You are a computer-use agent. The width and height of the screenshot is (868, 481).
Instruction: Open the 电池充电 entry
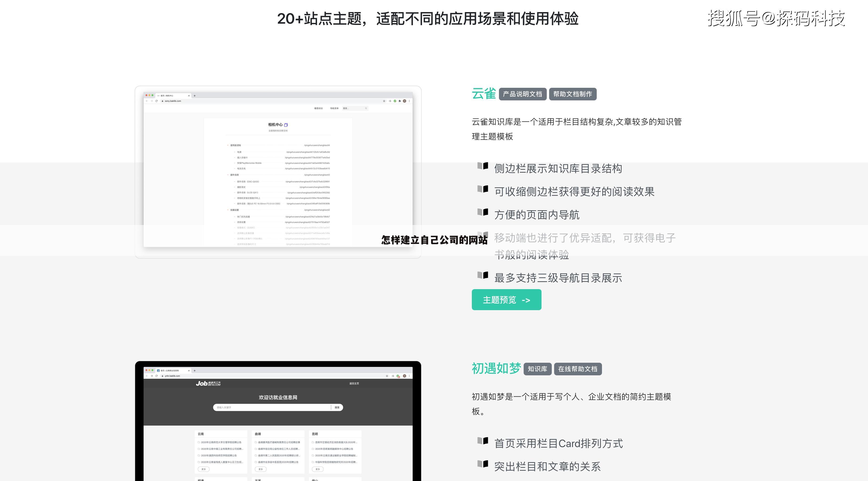[241, 168]
